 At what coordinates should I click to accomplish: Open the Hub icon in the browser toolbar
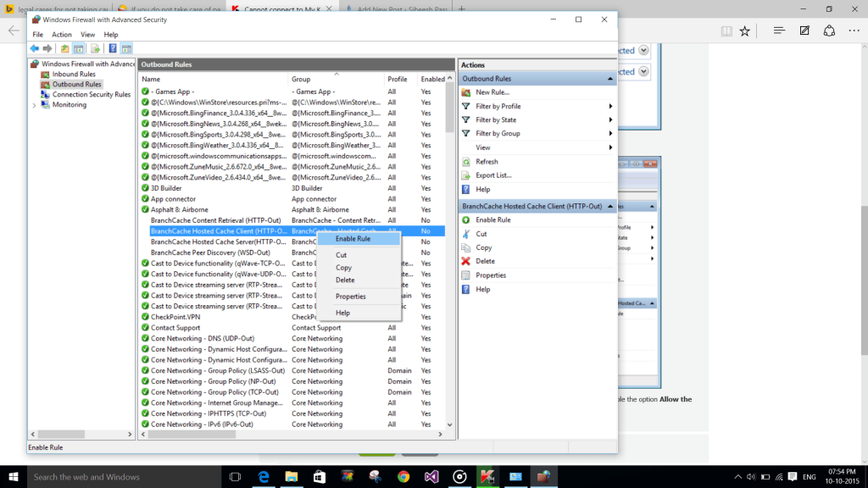click(779, 31)
